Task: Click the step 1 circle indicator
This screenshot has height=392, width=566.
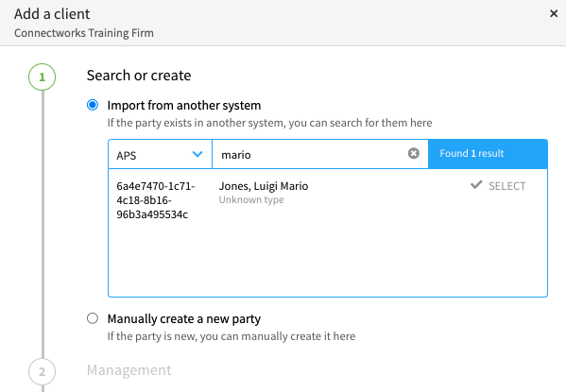Action: pos(42,77)
